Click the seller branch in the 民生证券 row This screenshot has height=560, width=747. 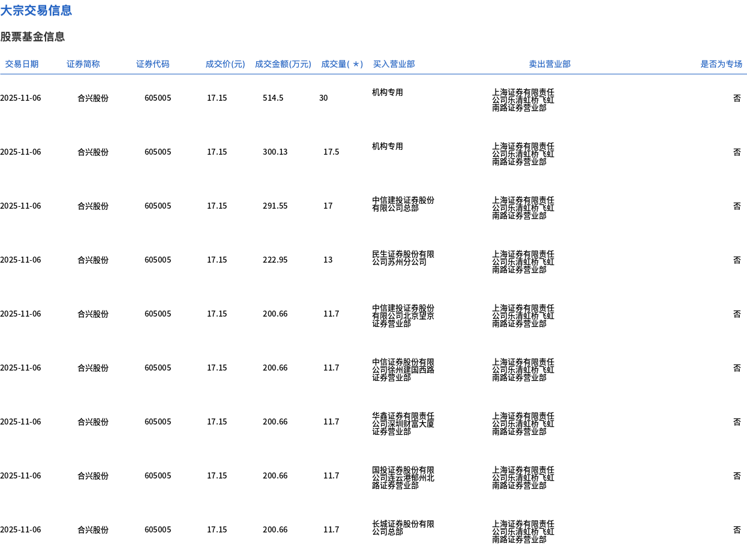click(x=523, y=261)
